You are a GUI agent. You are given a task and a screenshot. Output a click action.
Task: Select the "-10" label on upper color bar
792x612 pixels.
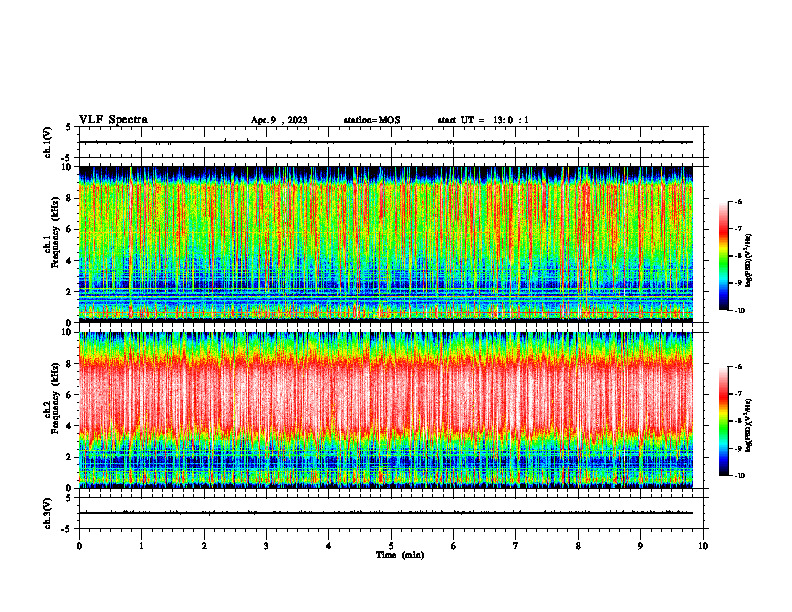click(740, 311)
